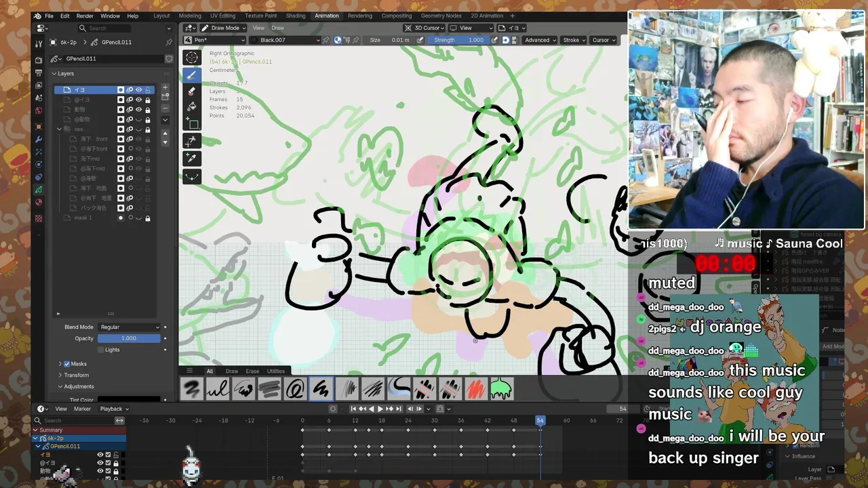868x488 pixels.
Task: Open the Object Data grease pencil tab
Action: click(x=39, y=190)
